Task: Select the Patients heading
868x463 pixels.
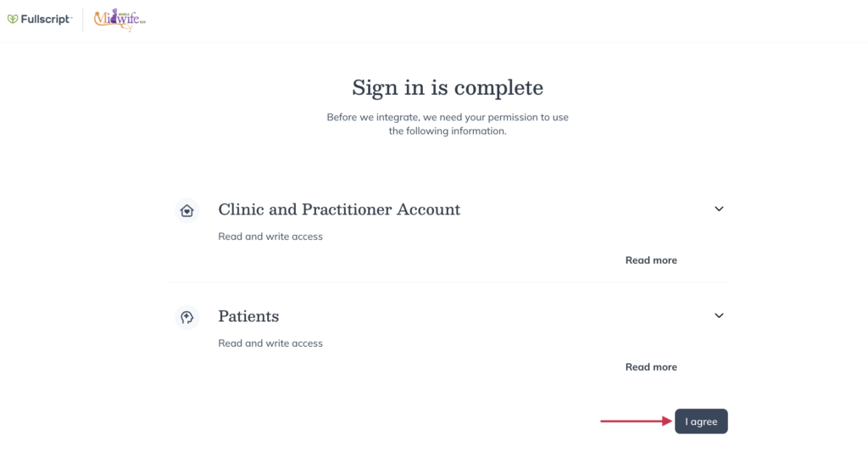Action: [248, 316]
